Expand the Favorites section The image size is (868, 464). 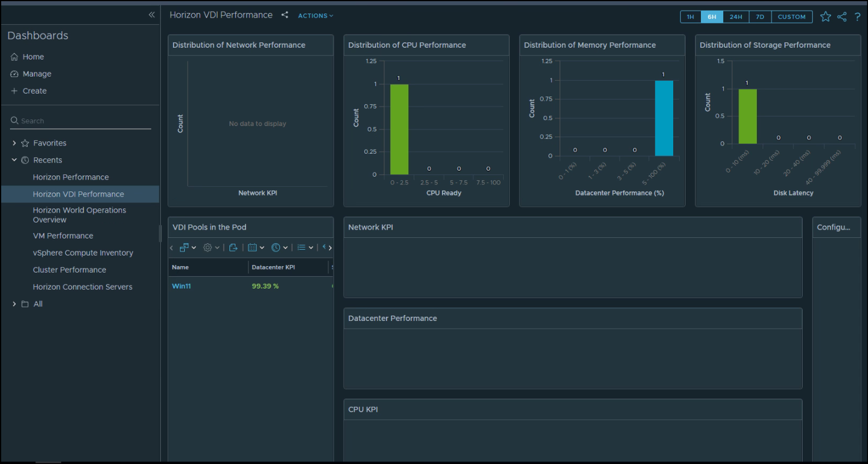coord(14,142)
